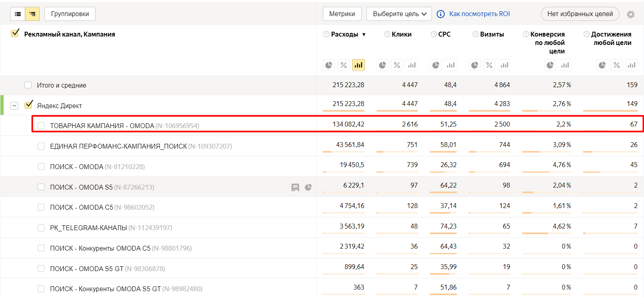Screen dimensions: 644x298
Task: Open help for Визиты metric
Action: point(476,34)
